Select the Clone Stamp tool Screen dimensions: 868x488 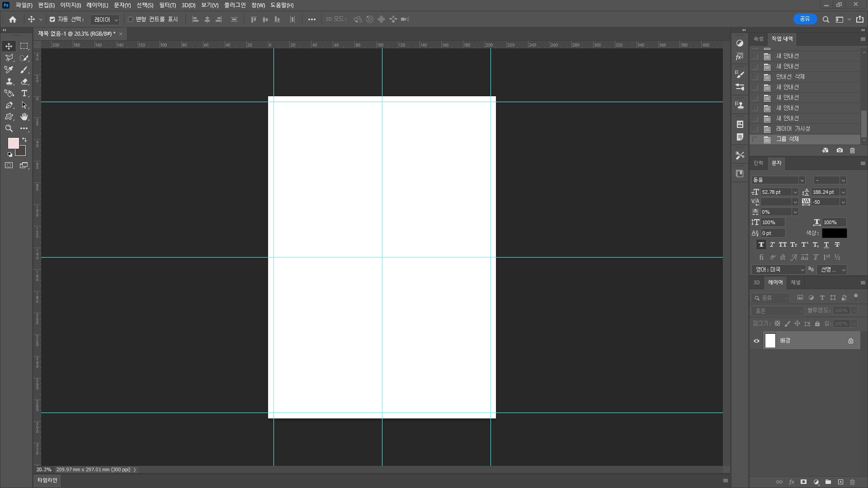point(9,82)
